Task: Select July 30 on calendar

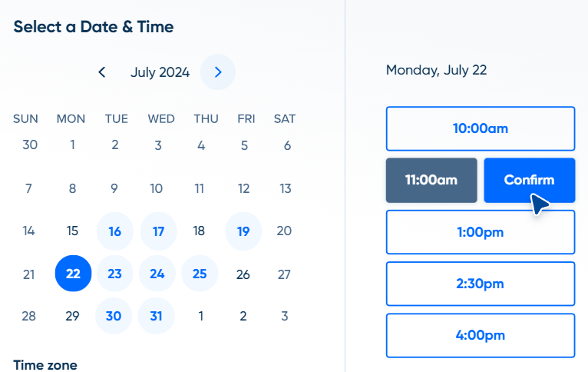Action: tap(115, 317)
